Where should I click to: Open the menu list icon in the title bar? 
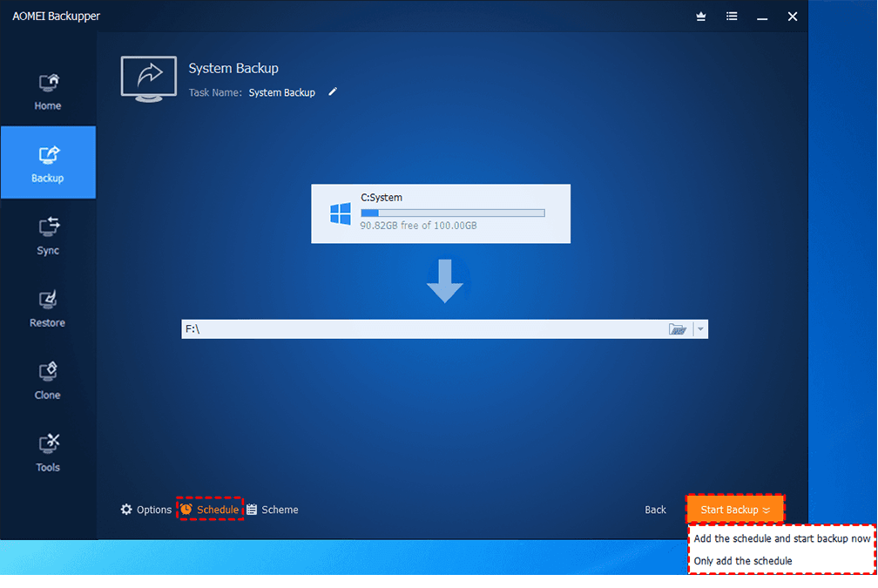tap(731, 16)
